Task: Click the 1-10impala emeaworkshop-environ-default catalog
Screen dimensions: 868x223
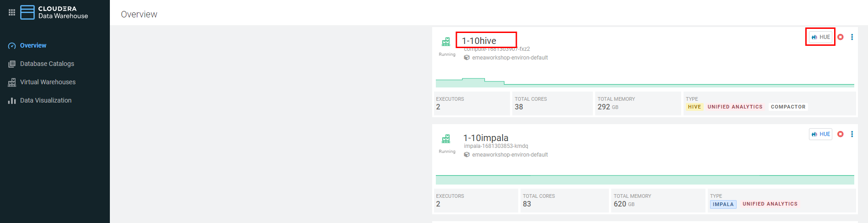Action: point(510,155)
